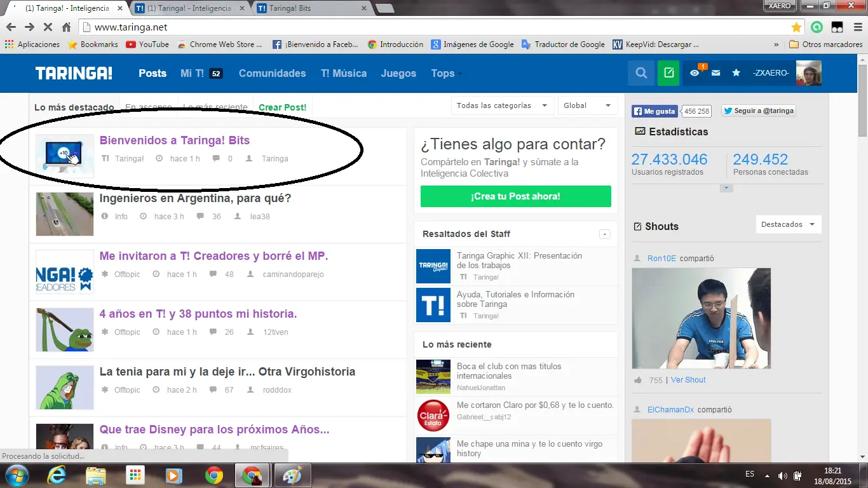The height and width of the screenshot is (488, 868).
Task: Click the TARINGA! logo in header
Action: tap(74, 73)
